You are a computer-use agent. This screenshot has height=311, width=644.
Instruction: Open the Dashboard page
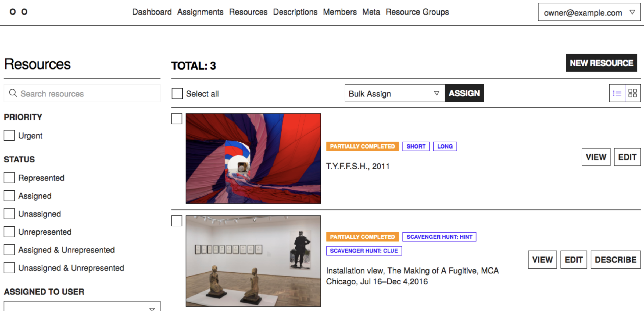click(x=152, y=12)
